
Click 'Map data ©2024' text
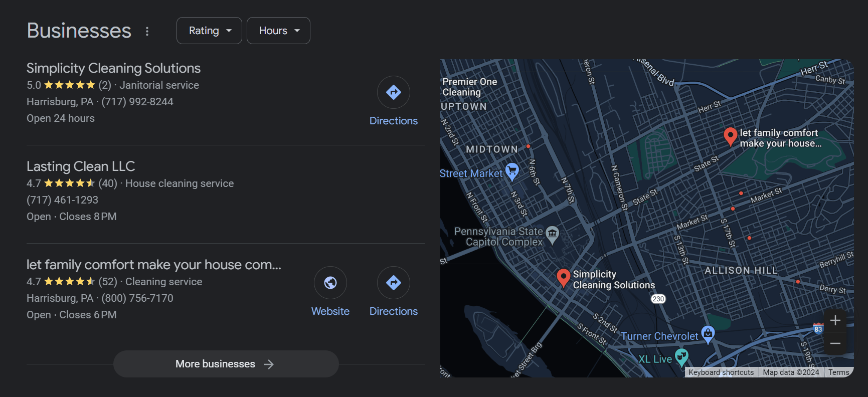click(791, 372)
